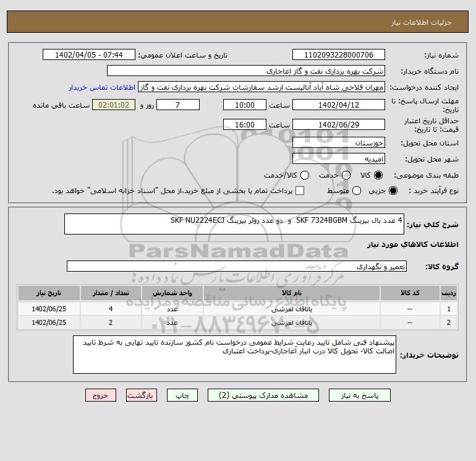Select the کالا/خدمت radio button
476x461 pixels.
[305, 175]
